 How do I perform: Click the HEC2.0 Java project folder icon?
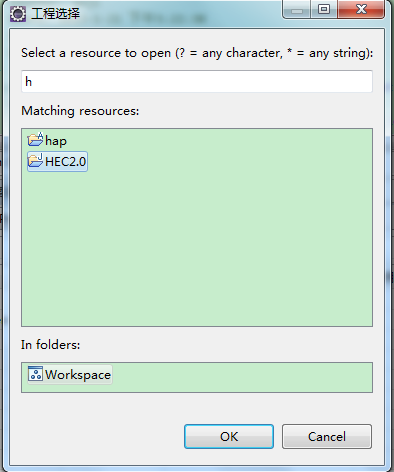(35, 160)
